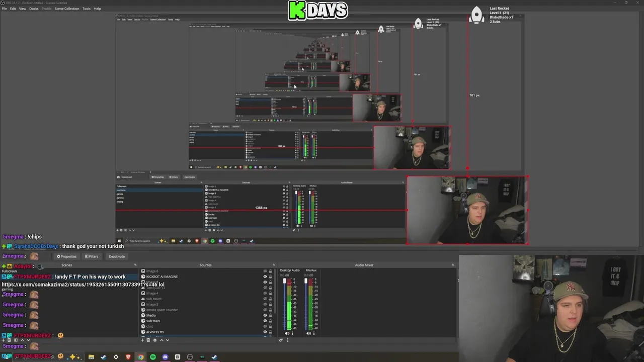Show the emote spam counter source

[265, 310]
